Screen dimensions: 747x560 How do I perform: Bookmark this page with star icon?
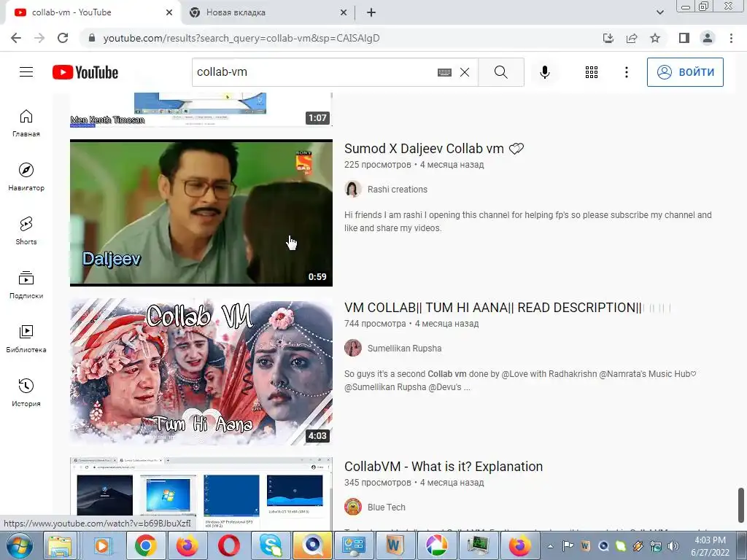pyautogui.click(x=655, y=38)
